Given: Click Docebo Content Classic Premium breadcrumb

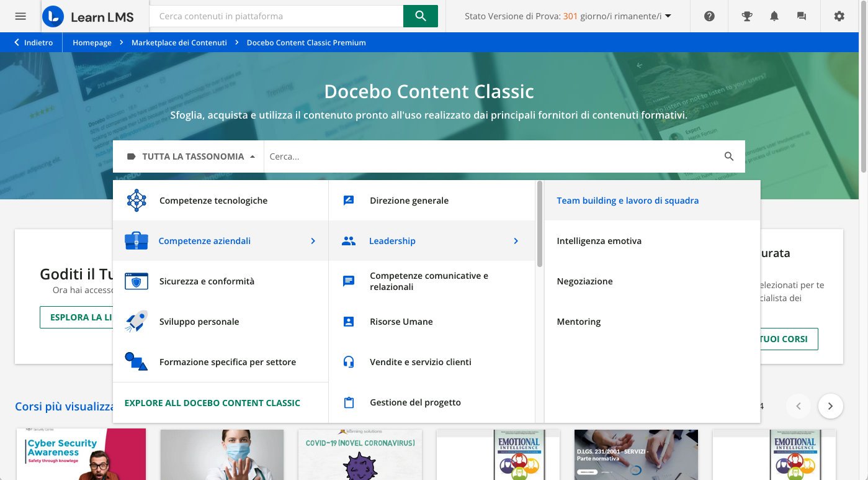Looking at the screenshot, I should (306, 43).
